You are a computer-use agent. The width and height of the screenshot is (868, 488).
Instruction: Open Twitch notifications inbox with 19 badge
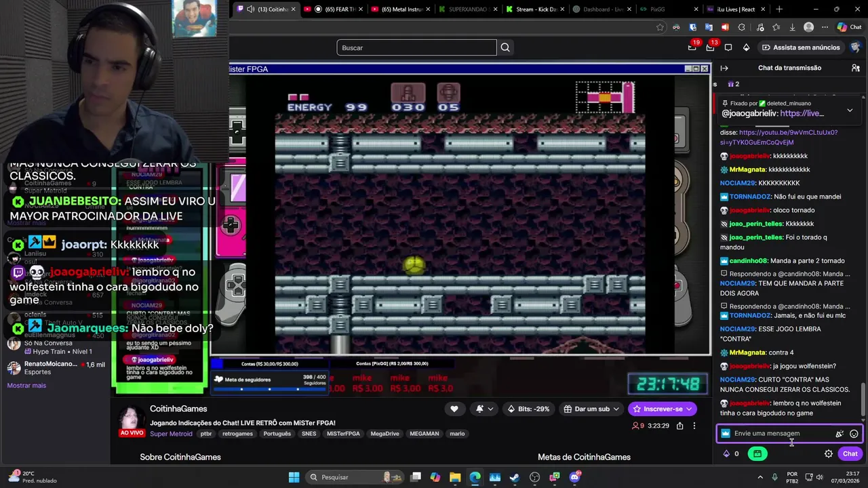click(x=692, y=47)
